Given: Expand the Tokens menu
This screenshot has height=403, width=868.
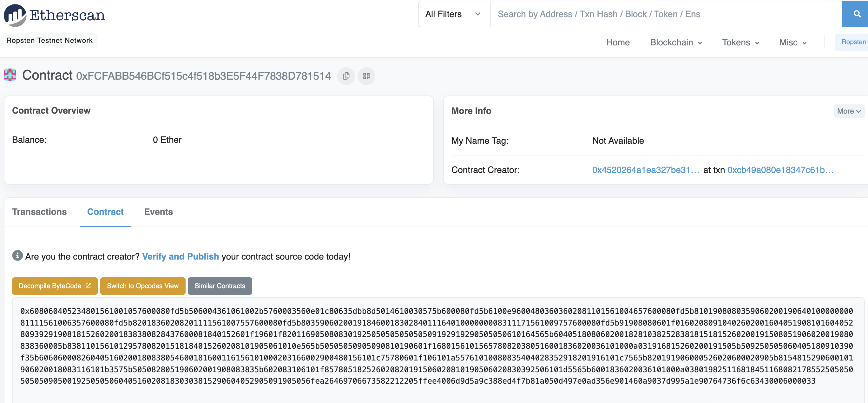Looking at the screenshot, I should tap(740, 42).
